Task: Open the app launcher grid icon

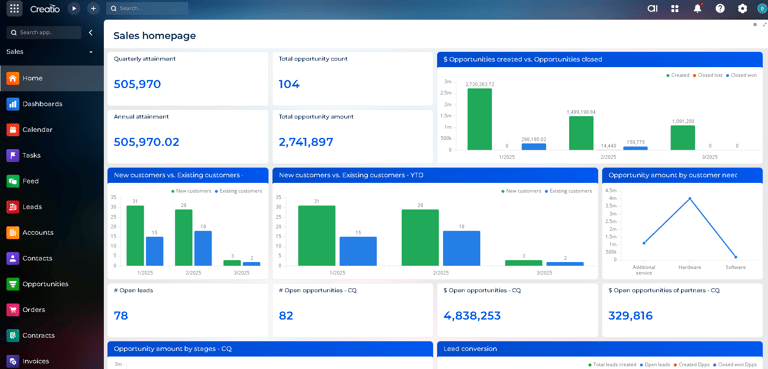Action: [14, 8]
